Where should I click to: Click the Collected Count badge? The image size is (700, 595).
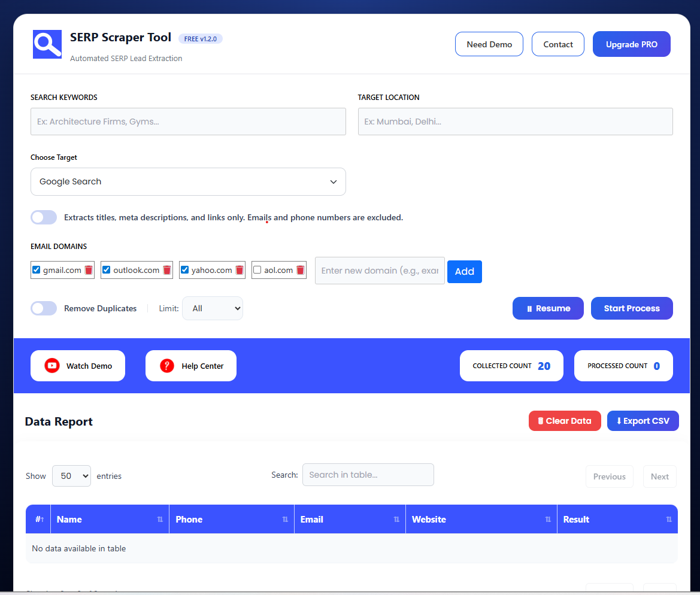pyautogui.click(x=511, y=365)
